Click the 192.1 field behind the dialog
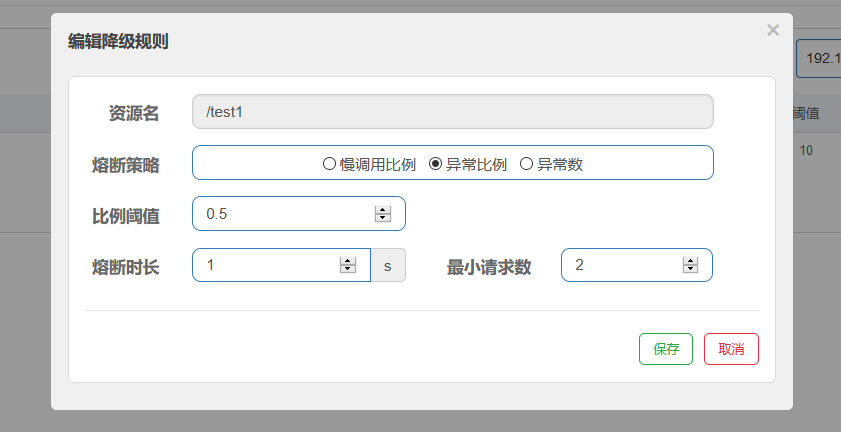Image resolution: width=841 pixels, height=432 pixels. (819, 58)
